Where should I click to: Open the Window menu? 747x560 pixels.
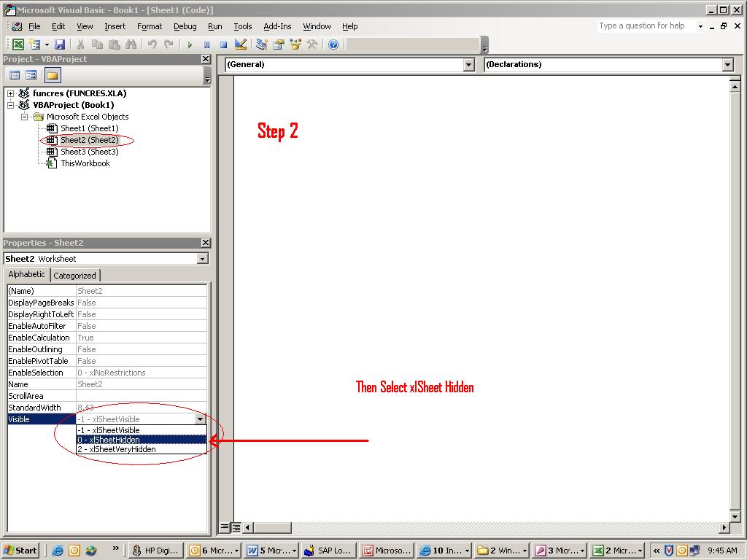317,26
